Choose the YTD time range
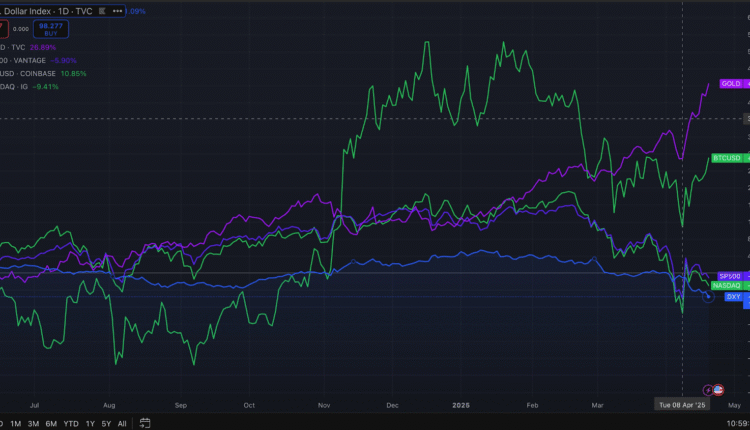Image resolution: width=750 pixels, height=430 pixels. 71,423
